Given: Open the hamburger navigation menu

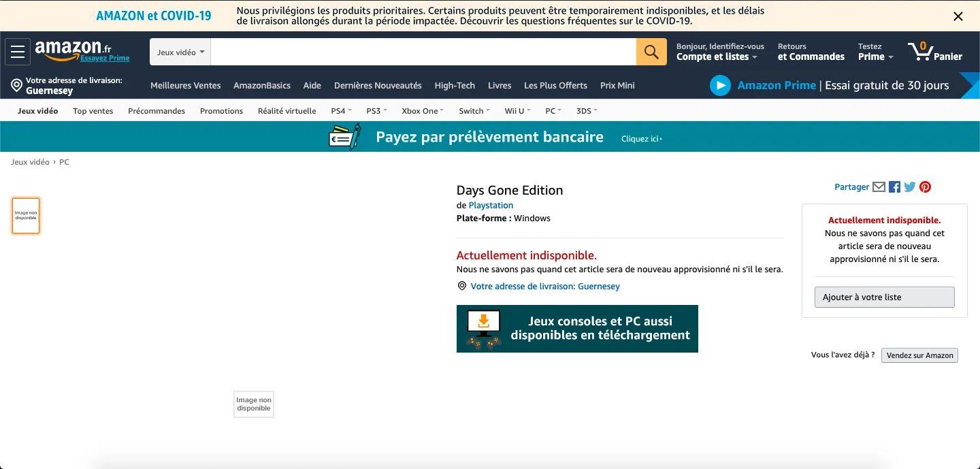Looking at the screenshot, I should point(18,52).
